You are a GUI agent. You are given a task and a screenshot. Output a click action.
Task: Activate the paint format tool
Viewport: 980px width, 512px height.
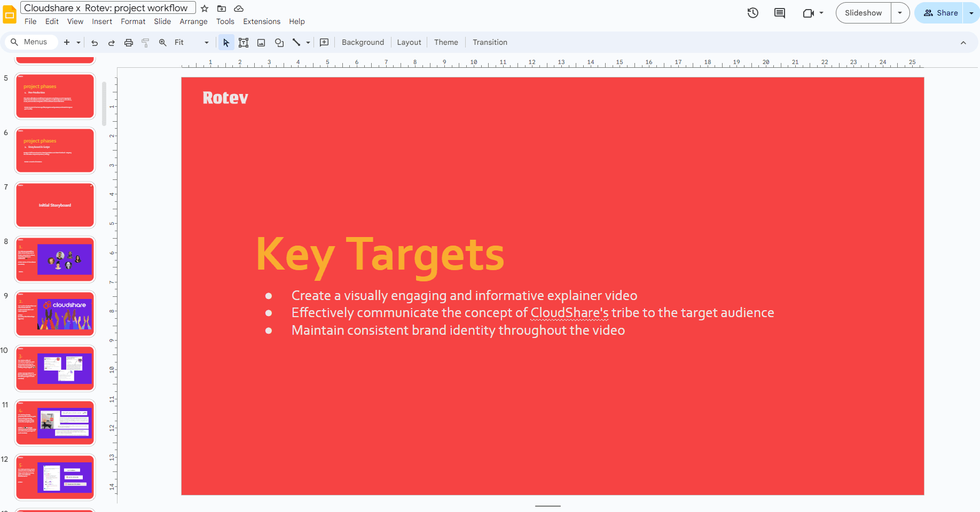(x=145, y=43)
